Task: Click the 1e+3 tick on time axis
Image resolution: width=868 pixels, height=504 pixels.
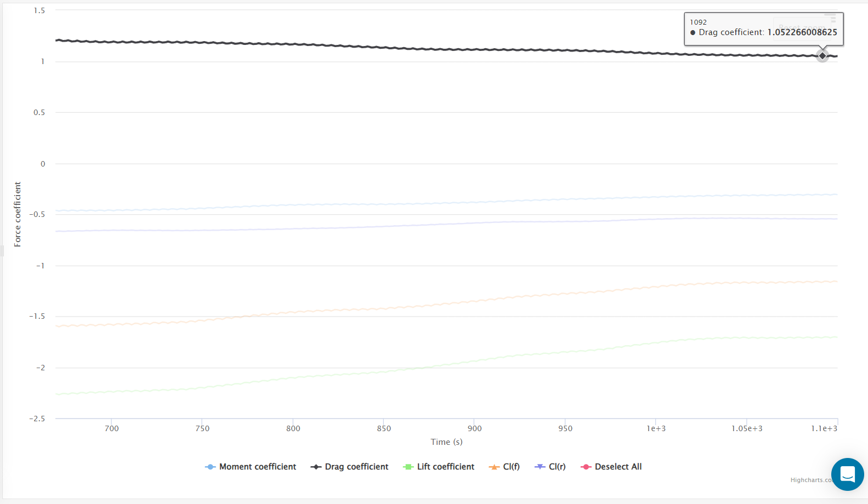Action: (x=656, y=428)
